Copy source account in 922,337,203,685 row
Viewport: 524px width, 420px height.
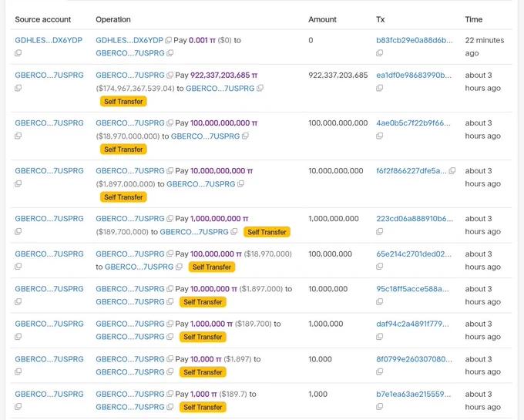(18, 88)
